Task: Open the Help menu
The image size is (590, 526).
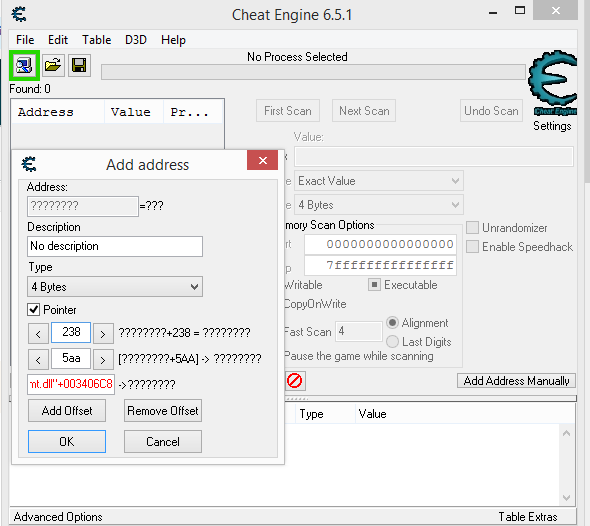Action: click(x=173, y=40)
